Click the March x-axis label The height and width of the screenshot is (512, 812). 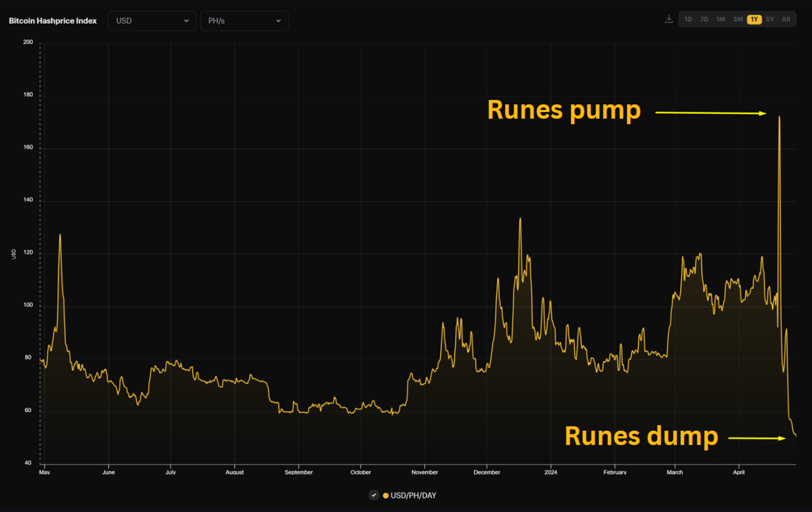(x=674, y=472)
